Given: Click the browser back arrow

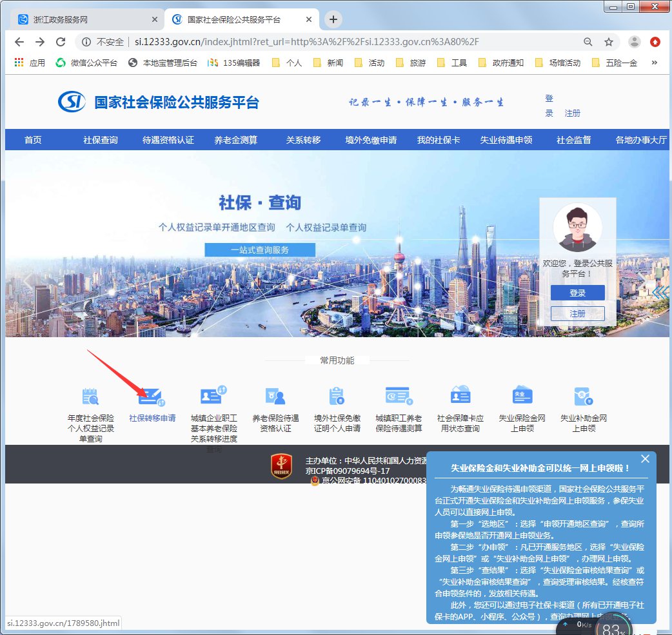Looking at the screenshot, I should click(19, 41).
